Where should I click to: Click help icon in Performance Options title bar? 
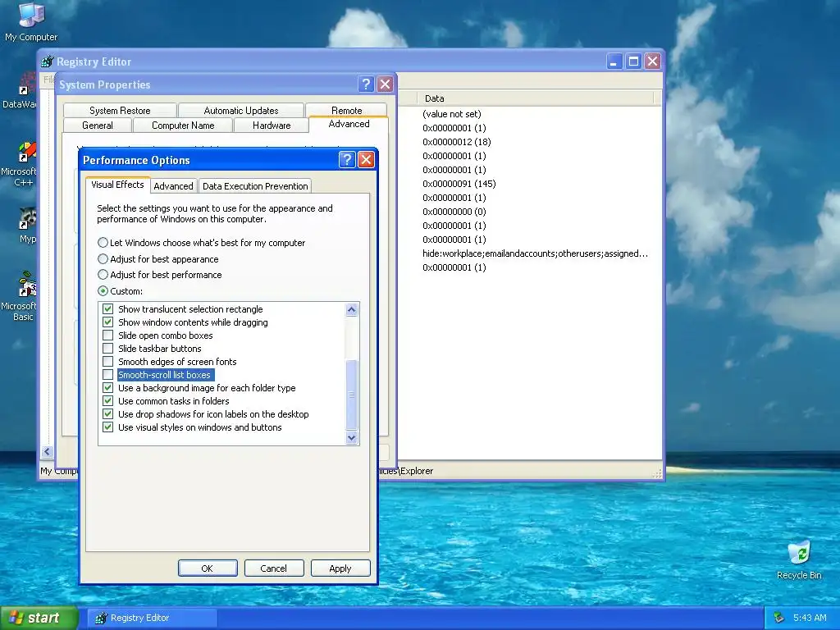click(x=347, y=160)
